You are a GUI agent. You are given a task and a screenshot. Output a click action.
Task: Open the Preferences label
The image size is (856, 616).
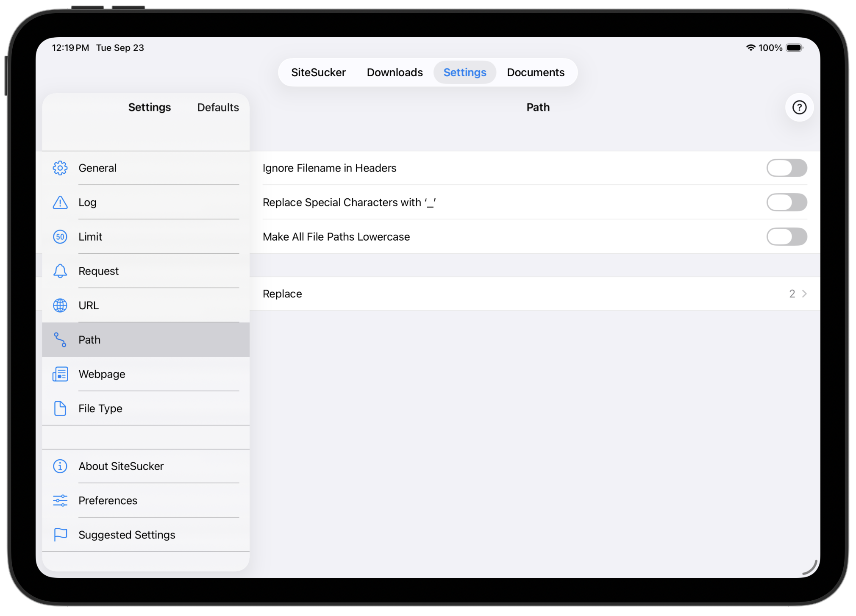tap(108, 500)
